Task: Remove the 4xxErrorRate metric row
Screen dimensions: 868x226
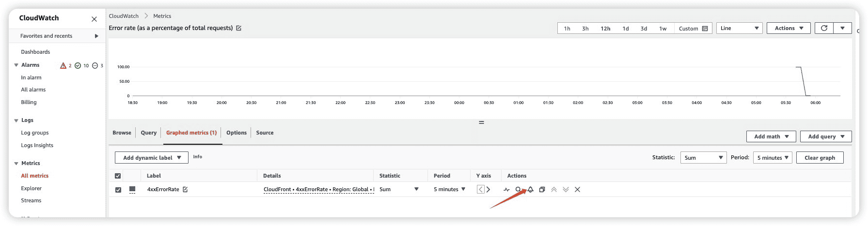Action: [x=577, y=189]
